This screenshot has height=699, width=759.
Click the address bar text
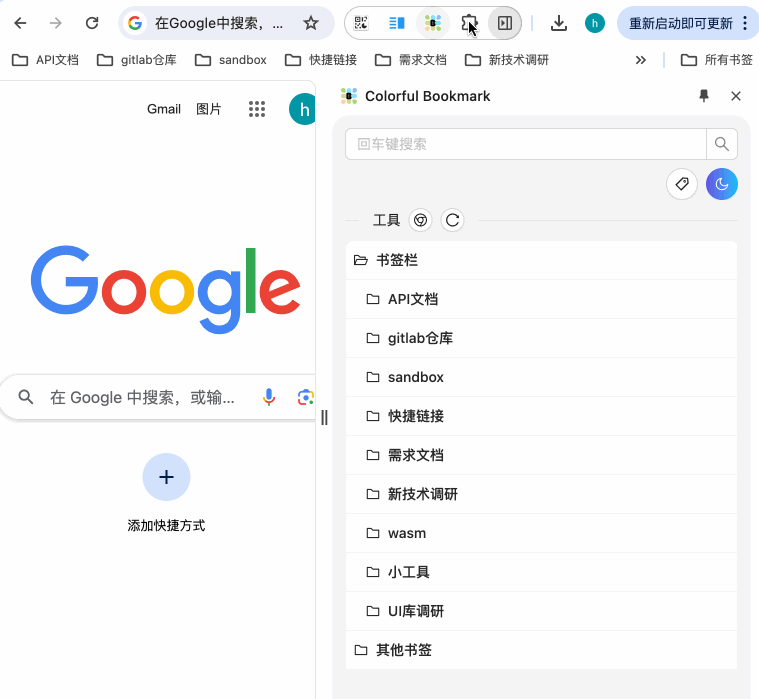tap(219, 23)
